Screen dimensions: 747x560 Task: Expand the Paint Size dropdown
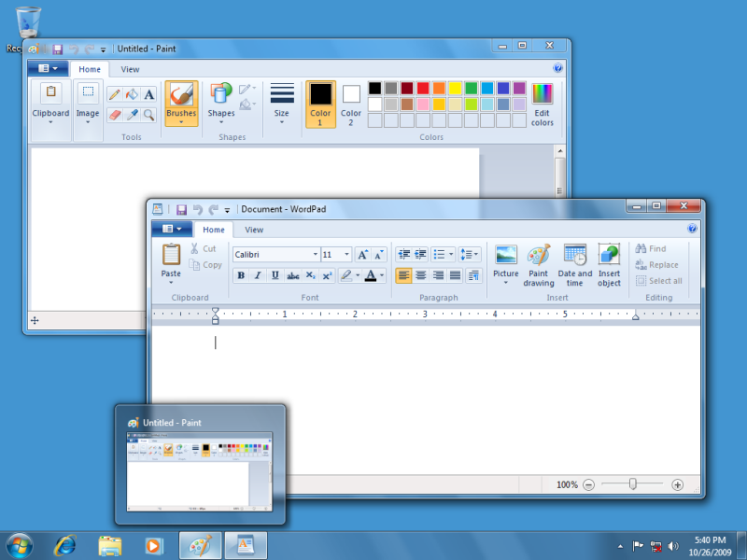click(281, 105)
